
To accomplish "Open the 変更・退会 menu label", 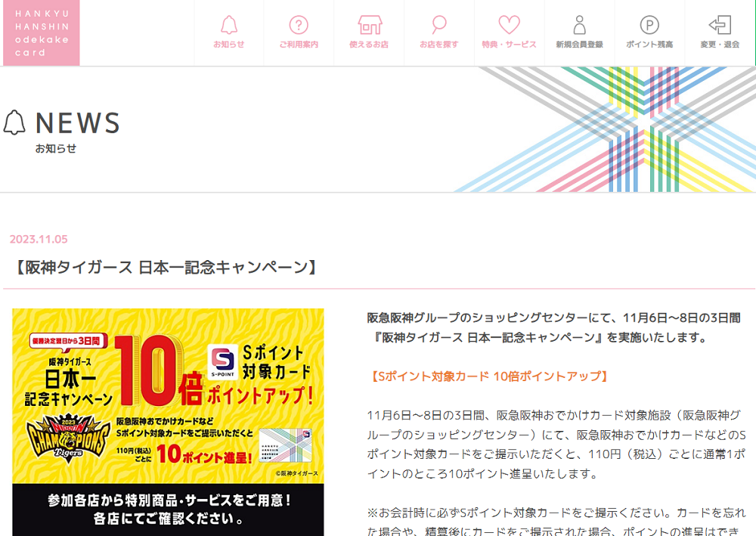I will coord(720,45).
